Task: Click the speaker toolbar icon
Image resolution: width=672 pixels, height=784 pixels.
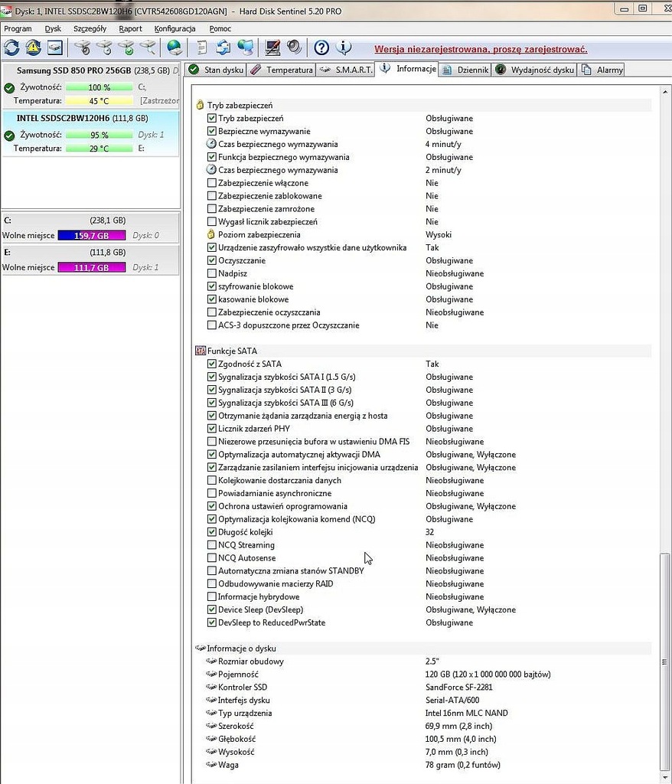Action: [x=294, y=48]
